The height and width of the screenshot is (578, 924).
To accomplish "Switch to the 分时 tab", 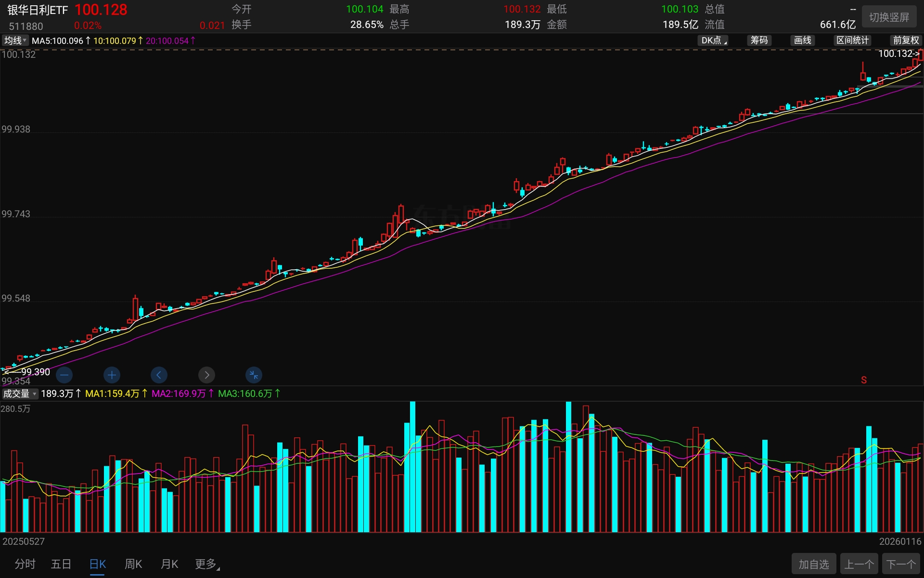I will tap(25, 564).
